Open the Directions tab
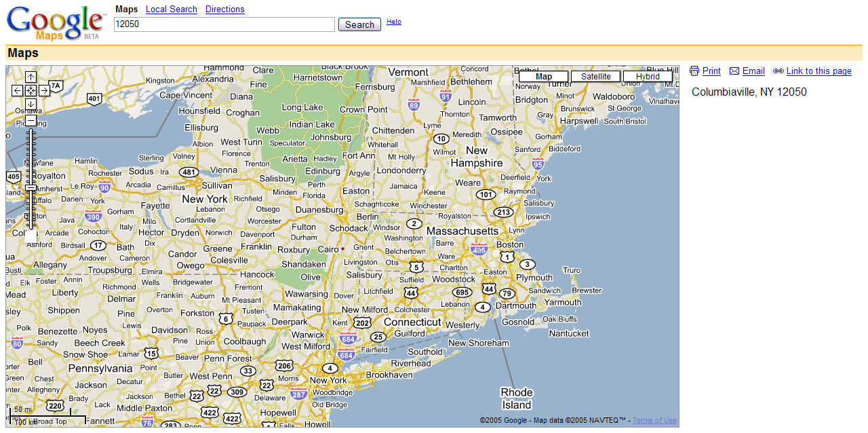The image size is (868, 433). coord(224,10)
